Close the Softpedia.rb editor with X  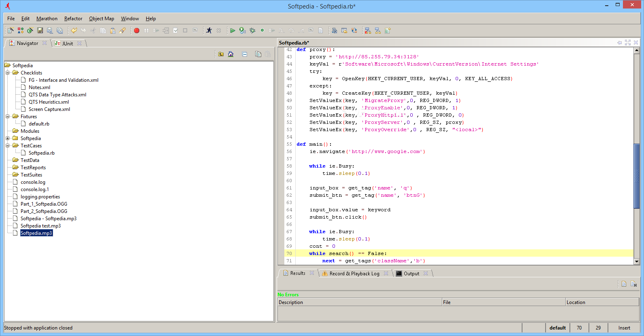tap(636, 43)
